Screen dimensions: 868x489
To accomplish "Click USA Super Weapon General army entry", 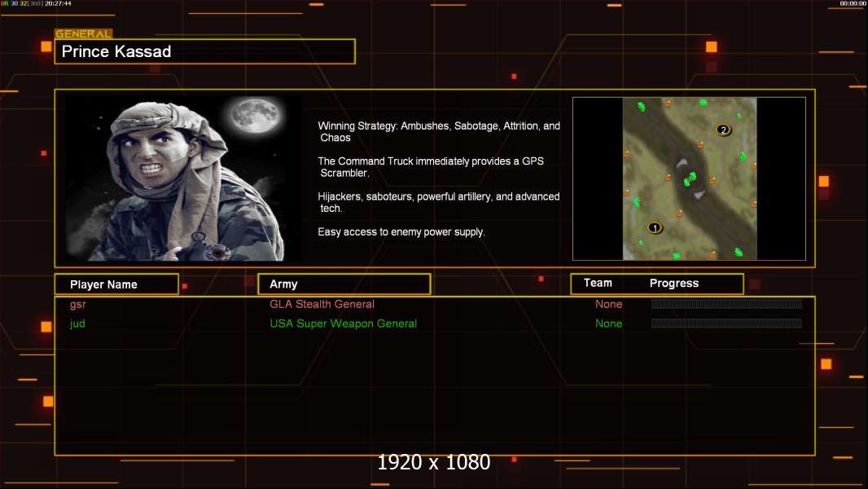I will point(343,324).
